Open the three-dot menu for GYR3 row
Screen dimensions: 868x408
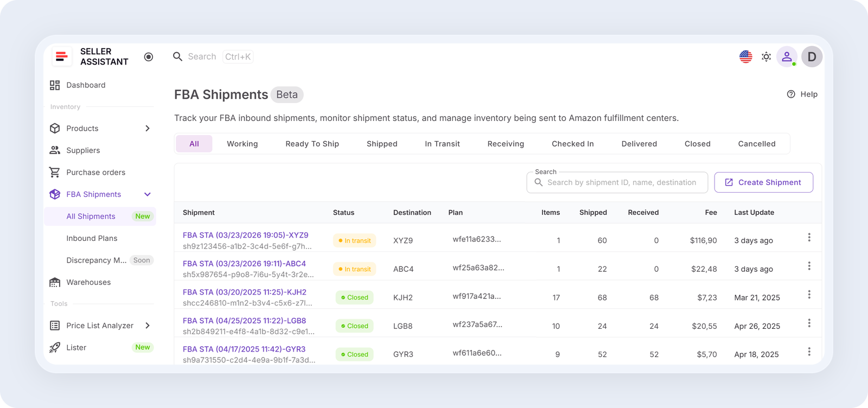[x=809, y=352]
